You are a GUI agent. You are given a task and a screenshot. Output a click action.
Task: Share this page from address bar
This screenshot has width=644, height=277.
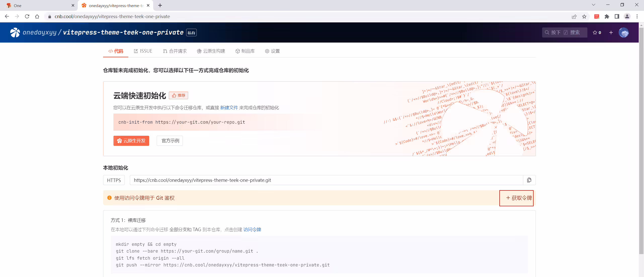point(574,16)
